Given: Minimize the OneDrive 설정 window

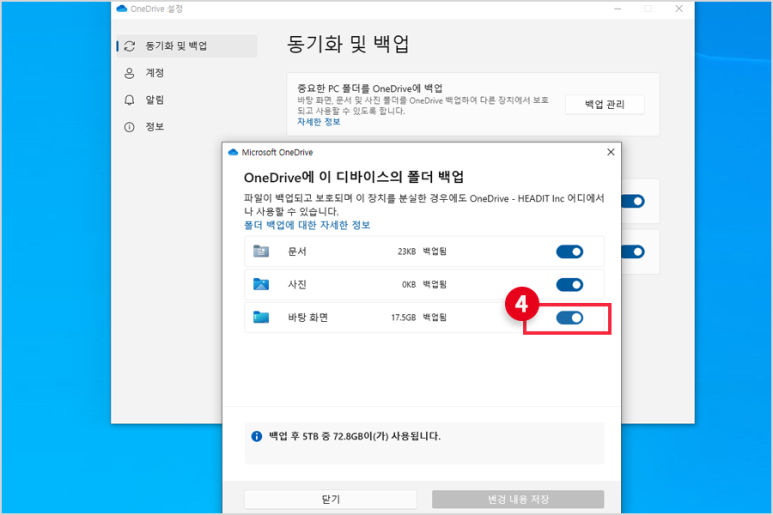Looking at the screenshot, I should pos(617,9).
